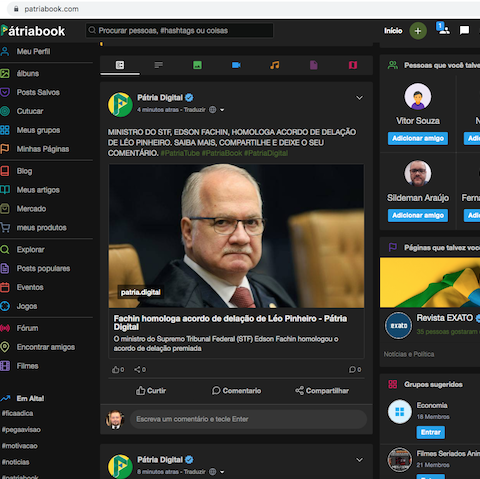The width and height of the screenshot is (480, 479).
Task: Open Vitor Souza's profile avatar
Action: tap(418, 96)
